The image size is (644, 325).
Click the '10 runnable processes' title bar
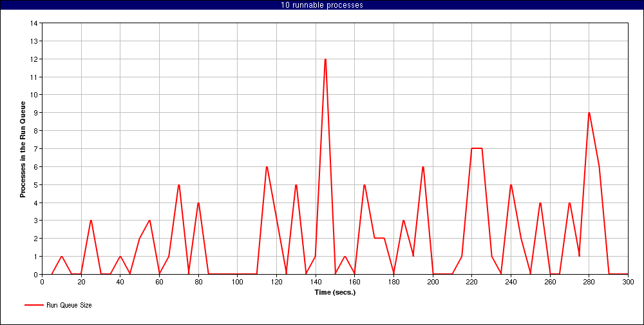[x=322, y=5]
